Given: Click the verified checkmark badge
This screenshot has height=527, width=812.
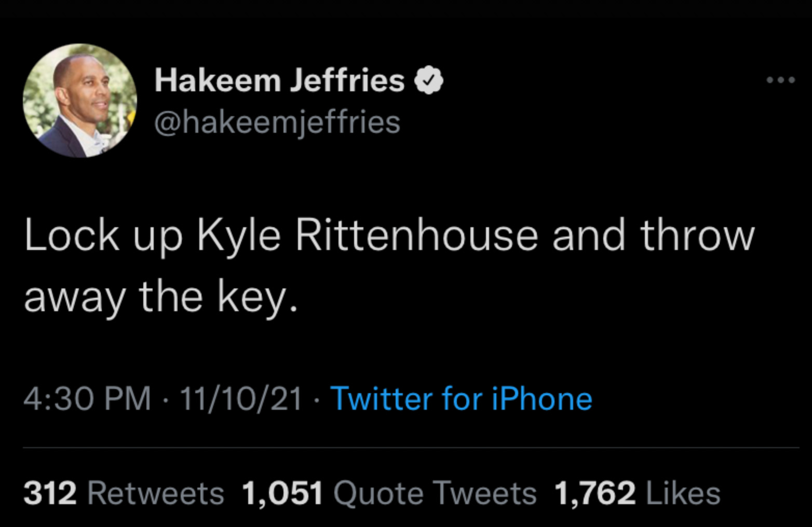Looking at the screenshot, I should coord(428,81).
